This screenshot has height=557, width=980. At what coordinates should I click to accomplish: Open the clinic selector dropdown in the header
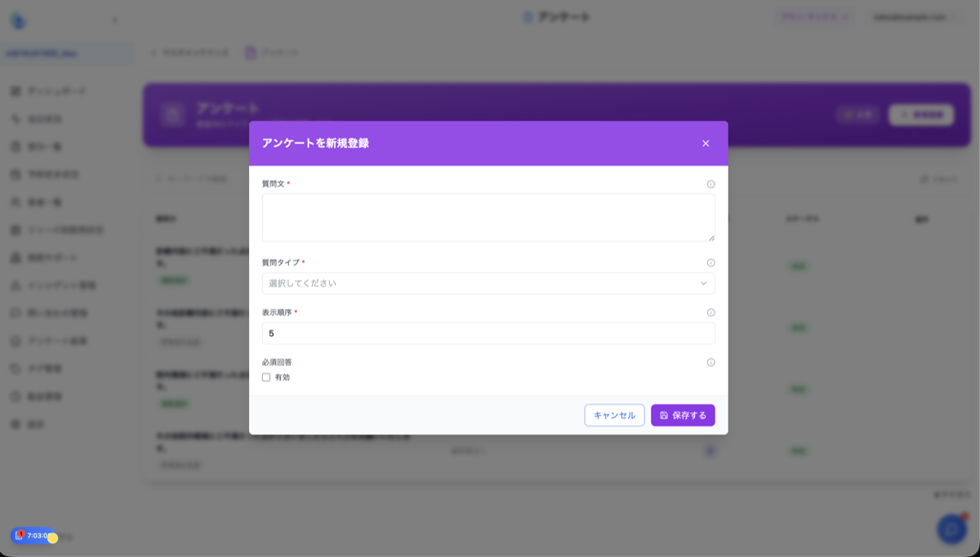(816, 15)
